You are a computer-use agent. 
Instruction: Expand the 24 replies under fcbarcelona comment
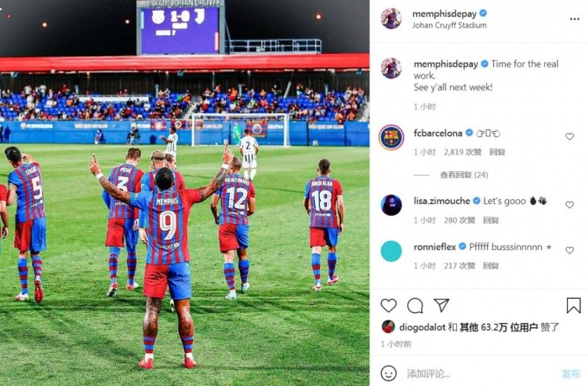click(x=464, y=175)
